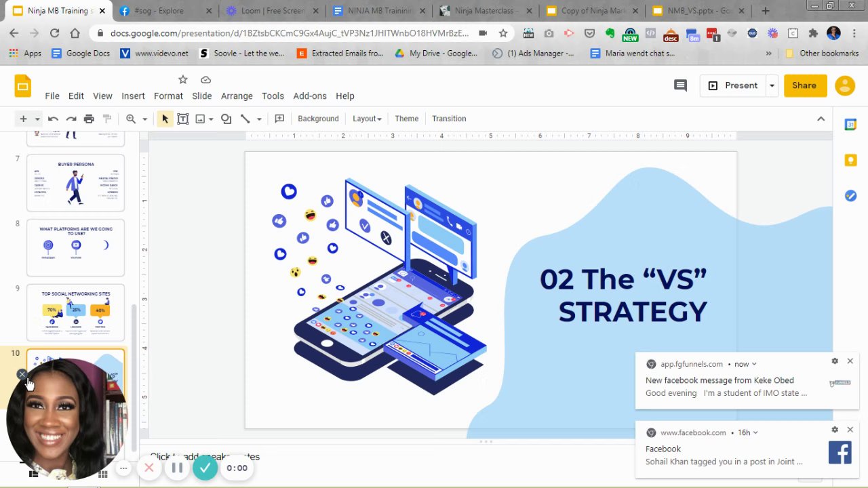Viewport: 868px width, 488px height.
Task: Click the undo arrow in toolbar
Action: click(53, 119)
